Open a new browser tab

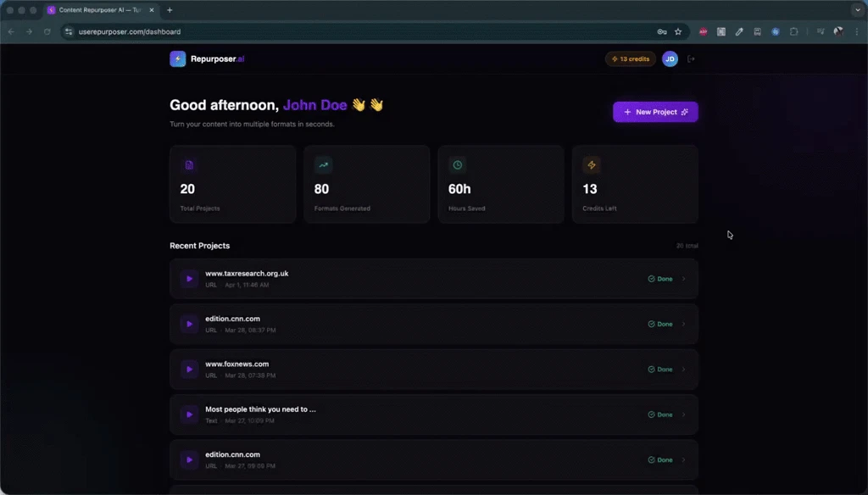pyautogui.click(x=170, y=10)
